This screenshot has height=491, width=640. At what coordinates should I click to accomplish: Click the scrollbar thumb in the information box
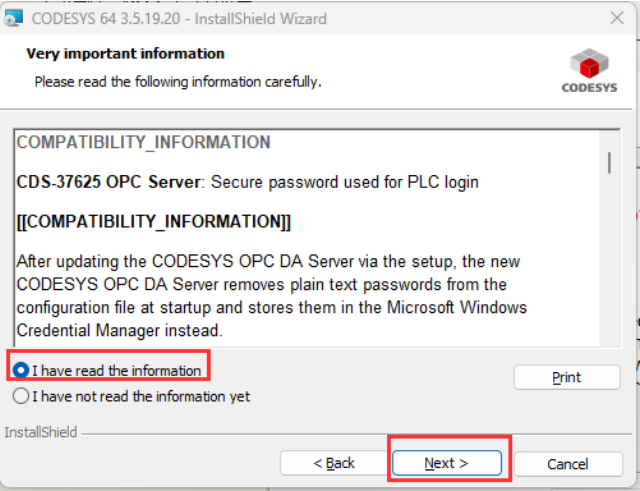coord(609,163)
